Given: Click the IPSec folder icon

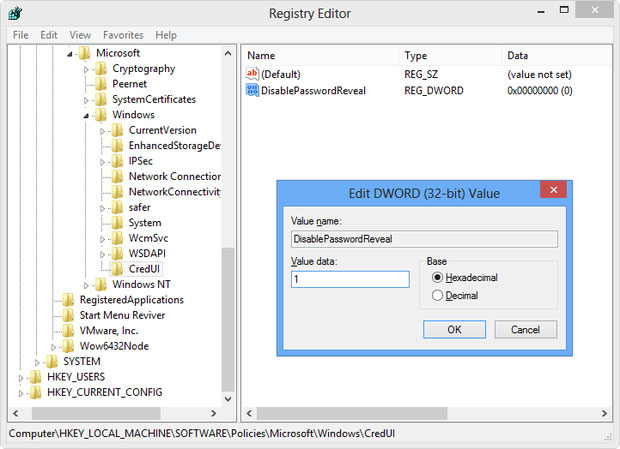Looking at the screenshot, I should coord(117,161).
